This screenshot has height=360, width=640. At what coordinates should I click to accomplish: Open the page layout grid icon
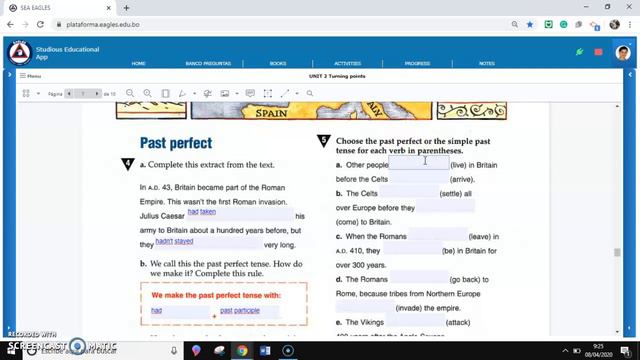[26, 93]
